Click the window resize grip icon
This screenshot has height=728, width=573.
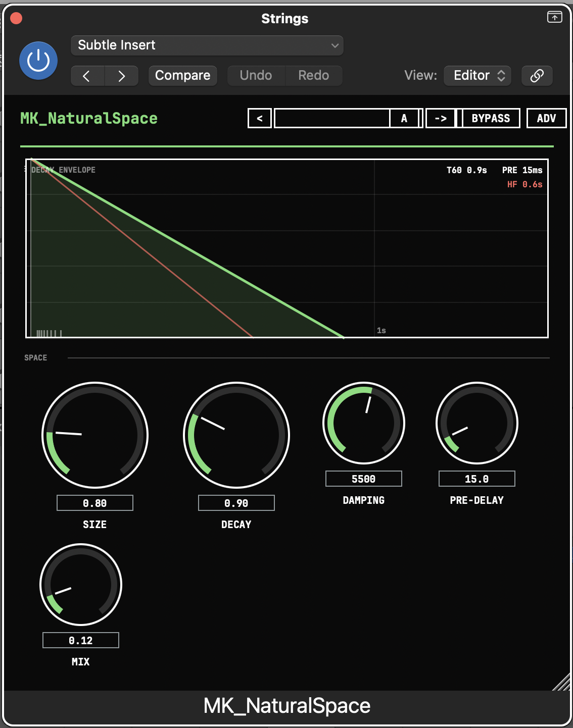tap(561, 681)
